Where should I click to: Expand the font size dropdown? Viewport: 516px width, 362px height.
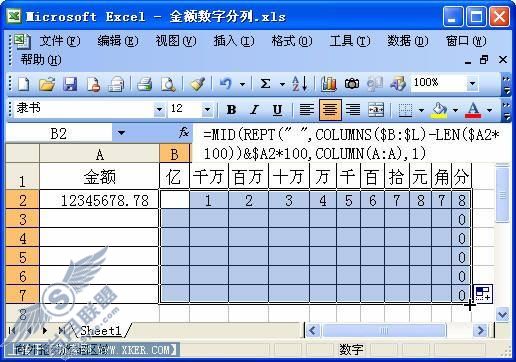[207, 109]
